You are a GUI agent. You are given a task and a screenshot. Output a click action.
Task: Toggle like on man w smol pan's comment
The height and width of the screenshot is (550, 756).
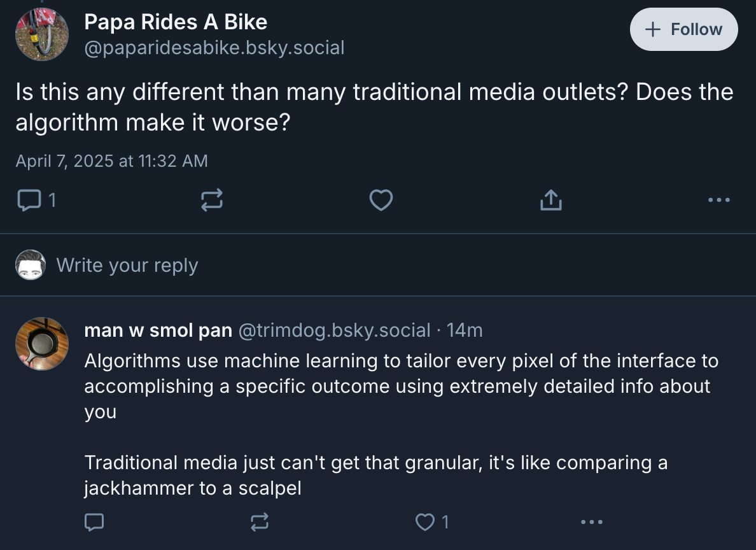(x=424, y=523)
